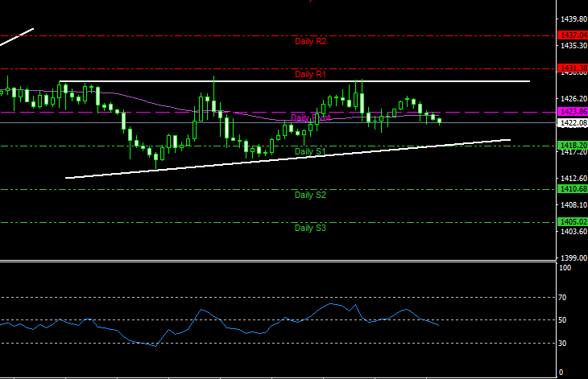
Task: Select the green 1410.68 price tag
Action: point(573,189)
